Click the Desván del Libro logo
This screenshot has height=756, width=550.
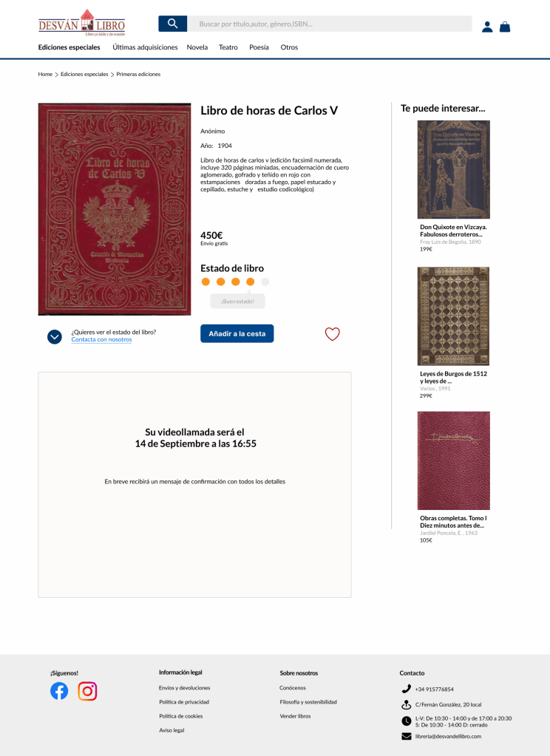[81, 23]
